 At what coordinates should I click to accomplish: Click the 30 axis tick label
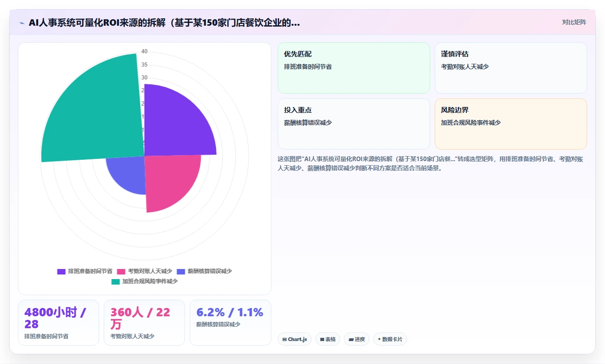pos(144,77)
